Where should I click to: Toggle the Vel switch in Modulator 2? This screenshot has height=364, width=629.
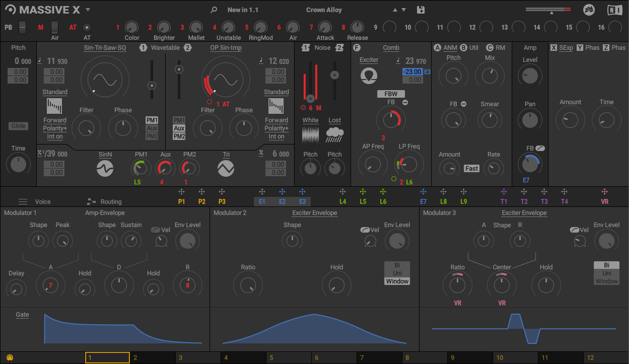click(x=365, y=230)
